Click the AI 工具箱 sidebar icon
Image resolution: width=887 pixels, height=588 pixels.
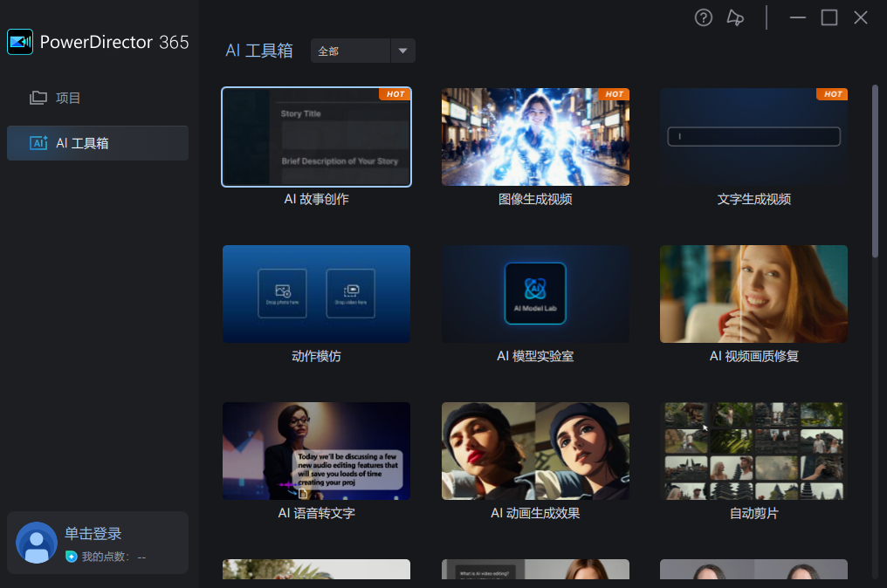(x=38, y=143)
